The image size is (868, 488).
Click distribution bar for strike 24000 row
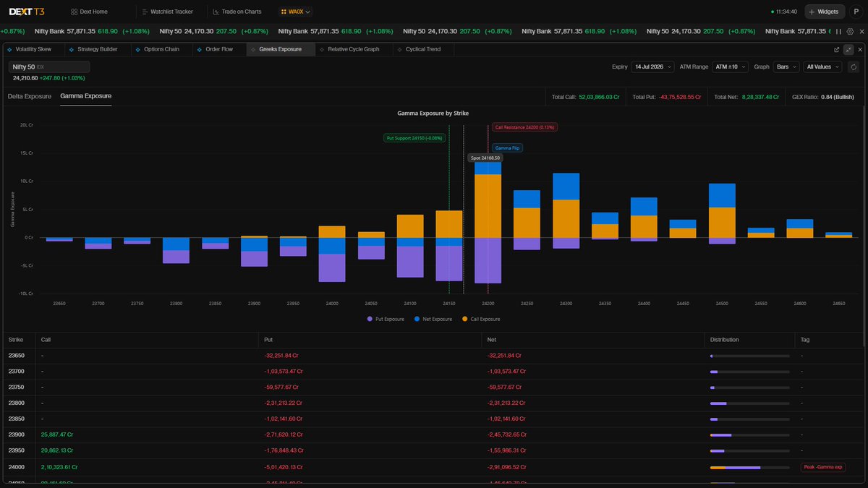750,467
